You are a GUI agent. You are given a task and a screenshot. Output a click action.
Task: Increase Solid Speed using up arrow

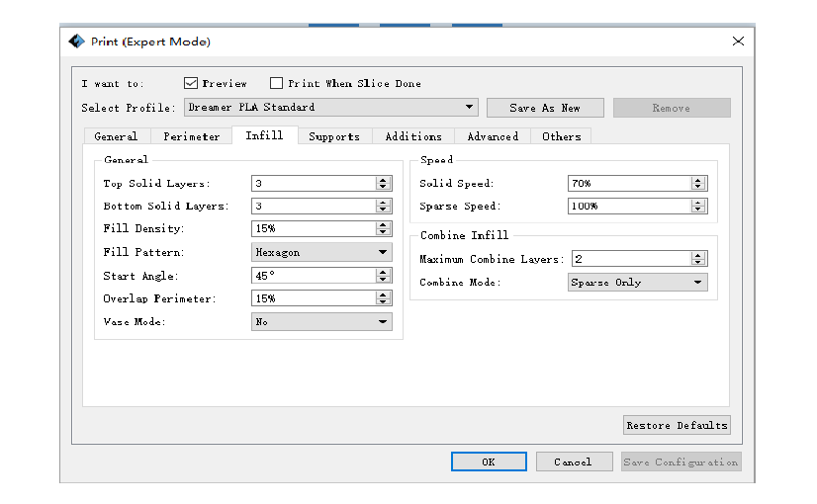698,180
